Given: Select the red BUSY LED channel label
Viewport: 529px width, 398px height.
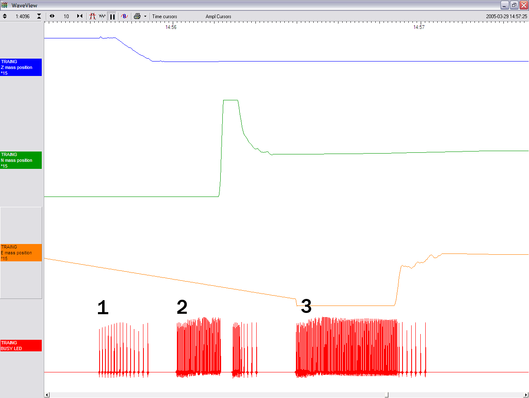Looking at the screenshot, I should click(21, 345).
